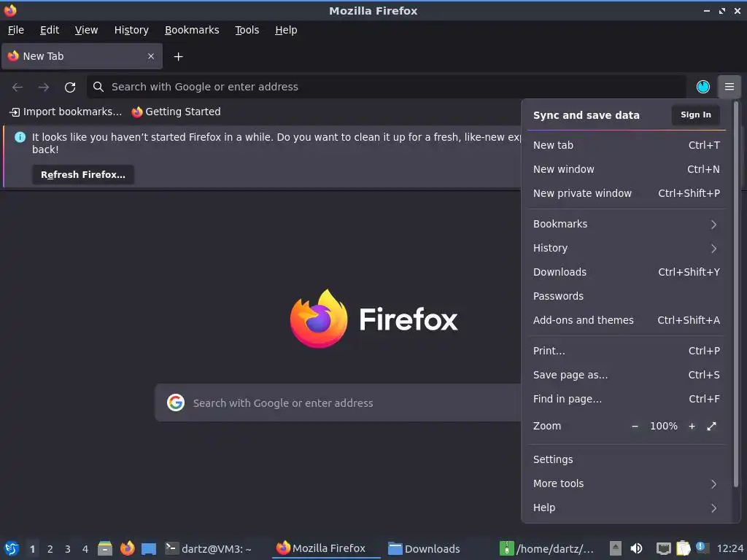Open the dartz@VM3 terminal taskbar entry
The height and width of the screenshot is (560, 747).
coord(209,548)
